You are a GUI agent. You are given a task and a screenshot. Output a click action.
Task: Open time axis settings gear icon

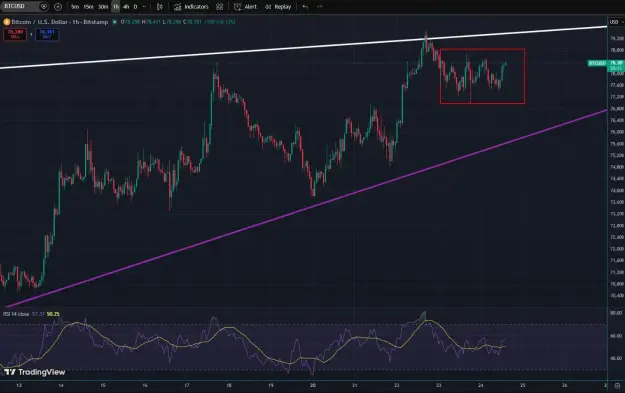[617, 385]
